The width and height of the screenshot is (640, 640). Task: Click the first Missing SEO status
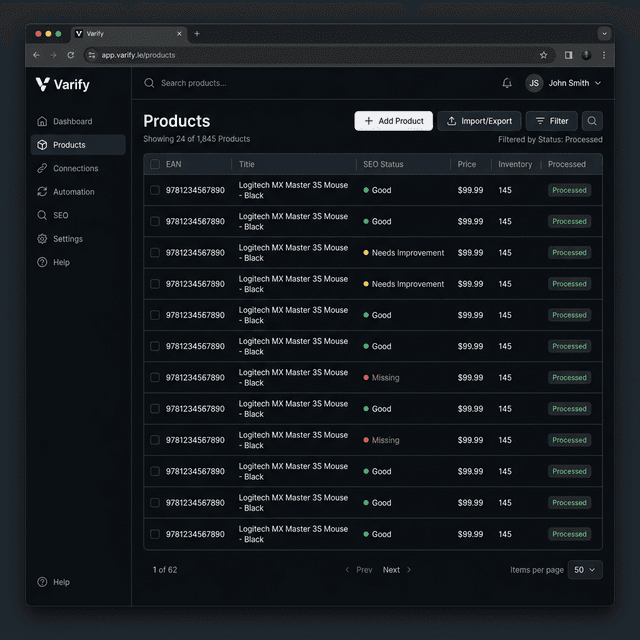point(381,378)
